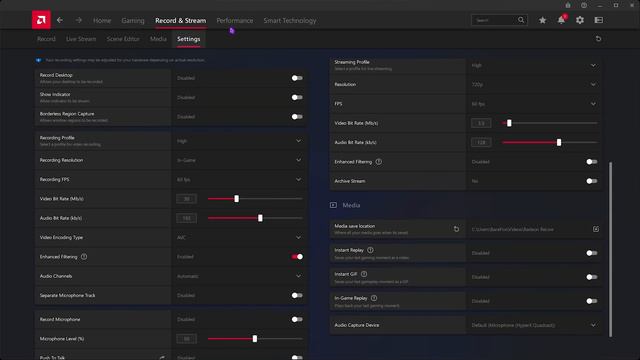Click the Instant Replay info icon
This screenshot has width=640, height=360.
[370, 250]
